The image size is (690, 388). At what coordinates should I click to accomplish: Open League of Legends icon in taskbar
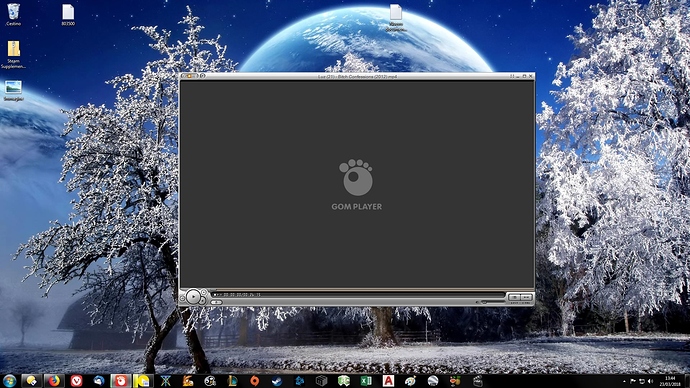point(232,381)
